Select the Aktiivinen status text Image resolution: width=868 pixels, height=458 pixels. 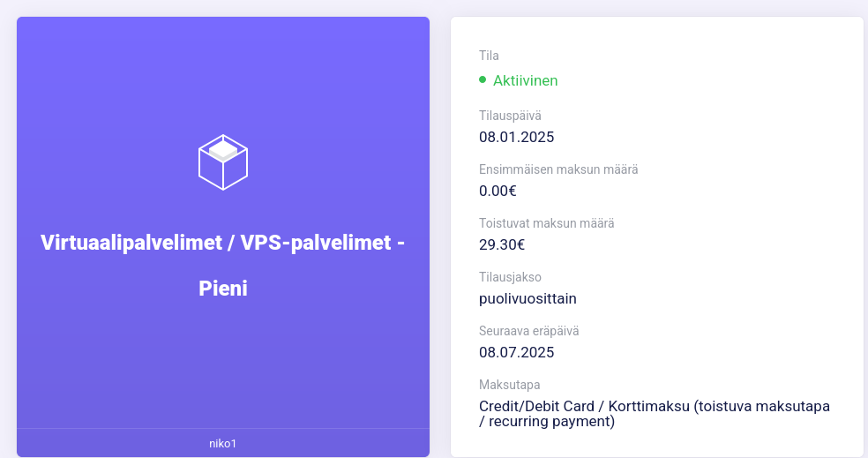(x=526, y=81)
